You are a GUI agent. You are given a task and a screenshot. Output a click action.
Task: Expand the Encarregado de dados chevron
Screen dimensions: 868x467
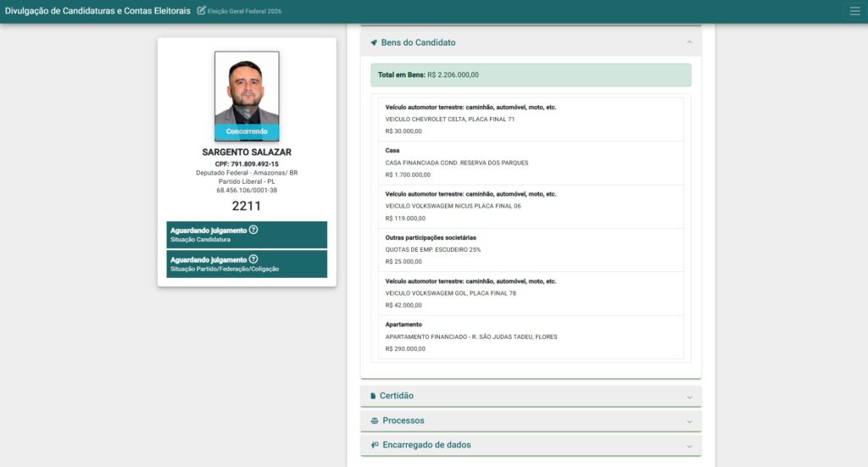click(689, 446)
